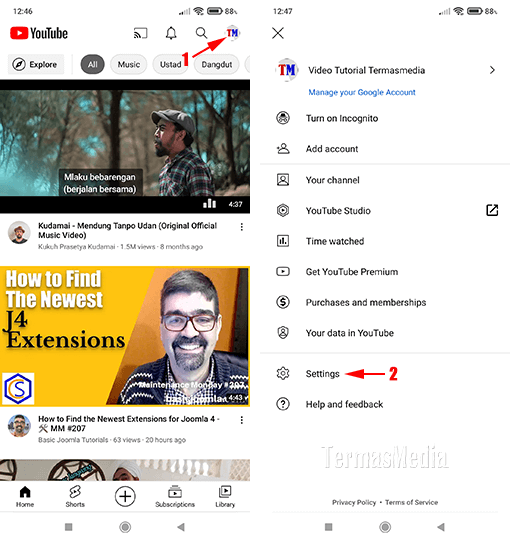Tap the Kudamai - Mendung Tanpo Udan title
The height and width of the screenshot is (542, 510).
[x=127, y=230]
